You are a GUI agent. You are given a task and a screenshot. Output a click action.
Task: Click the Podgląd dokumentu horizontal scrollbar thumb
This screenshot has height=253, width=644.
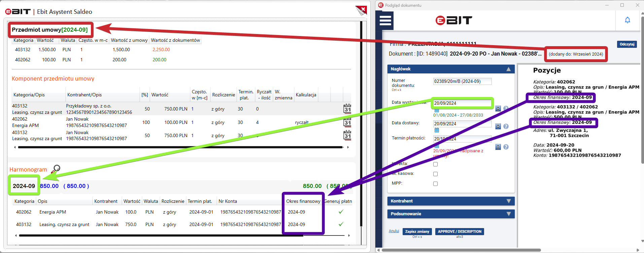(461, 250)
